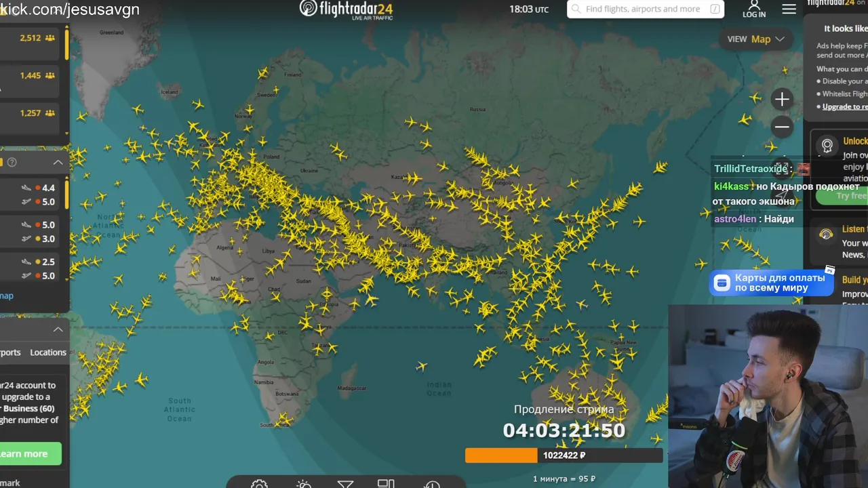The image size is (868, 488).
Task: Click the card icon in the payment banner
Action: pos(722,283)
